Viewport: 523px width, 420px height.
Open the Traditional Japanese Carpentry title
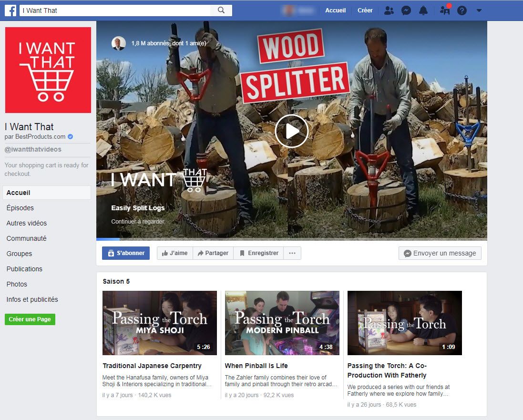152,366
